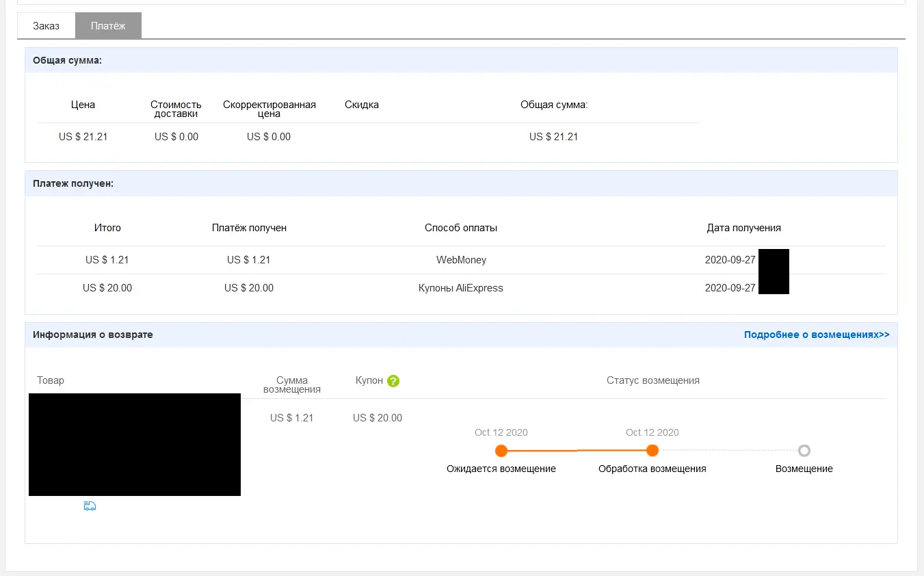Viewport: 924px width, 576px height.
Task: Click the WebMoney payment method cell
Action: (462, 260)
